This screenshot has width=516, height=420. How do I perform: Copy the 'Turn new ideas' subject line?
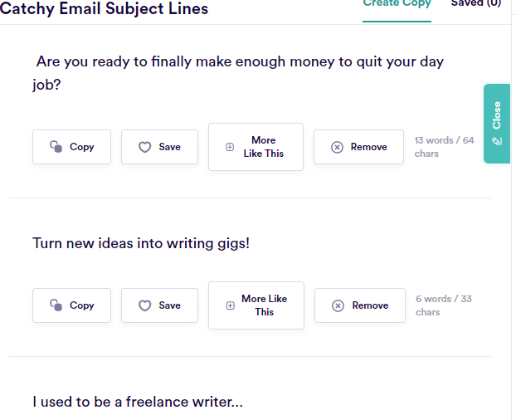coord(71,305)
